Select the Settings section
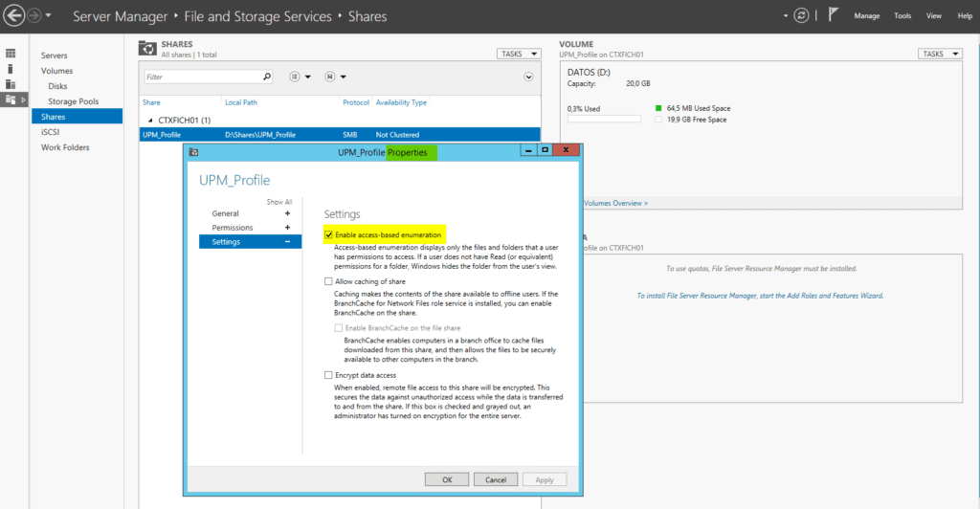 coord(250,242)
